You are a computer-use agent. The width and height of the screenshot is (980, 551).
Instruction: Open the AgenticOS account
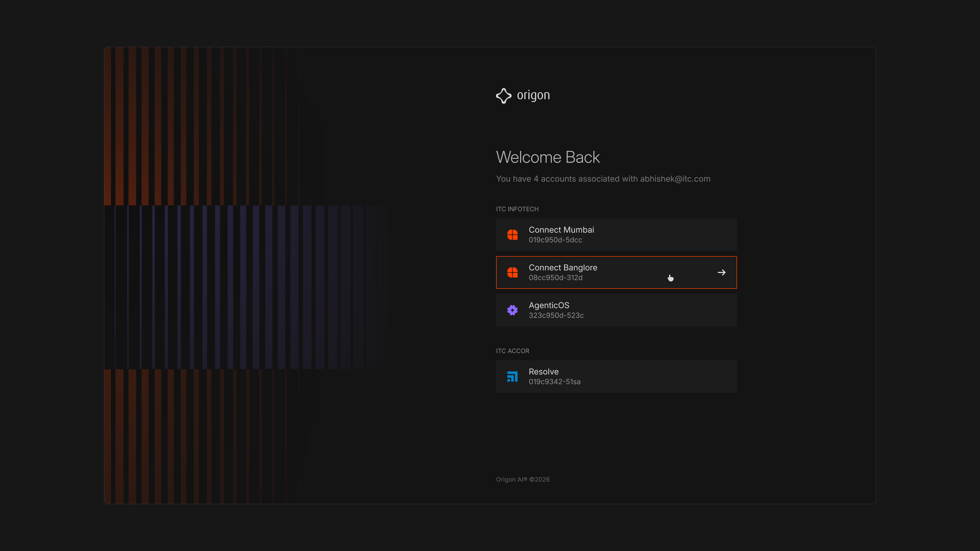point(549,305)
